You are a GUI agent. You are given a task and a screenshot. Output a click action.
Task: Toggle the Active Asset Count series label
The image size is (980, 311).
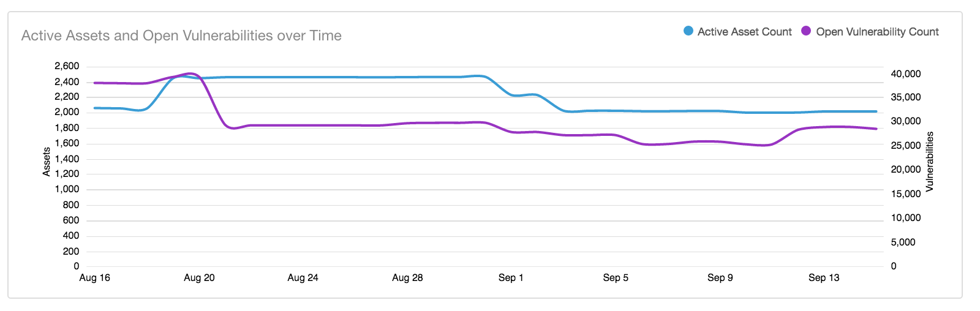pyautogui.click(x=744, y=32)
